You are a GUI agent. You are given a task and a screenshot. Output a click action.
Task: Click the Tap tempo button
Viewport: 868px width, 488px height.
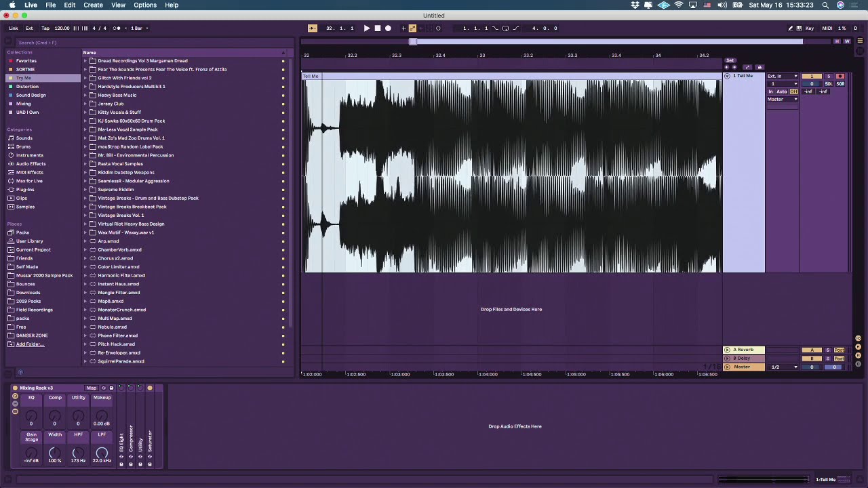45,28
